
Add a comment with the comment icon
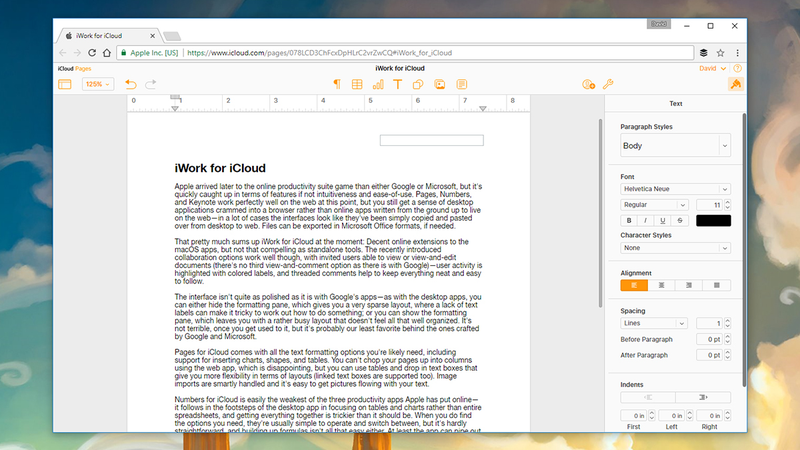tap(462, 84)
